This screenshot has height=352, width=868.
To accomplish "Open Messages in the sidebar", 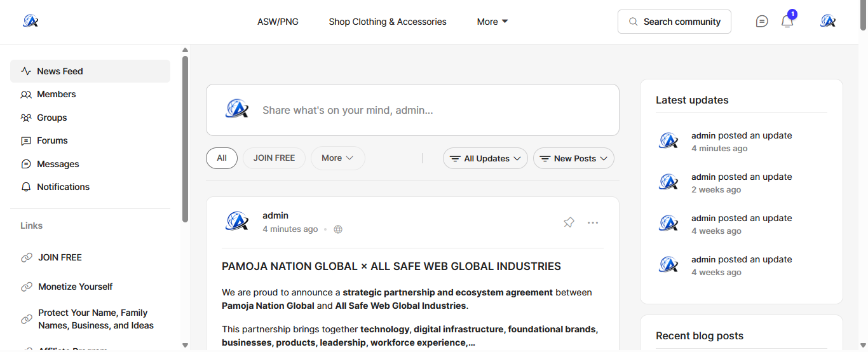I will pyautogui.click(x=90, y=164).
